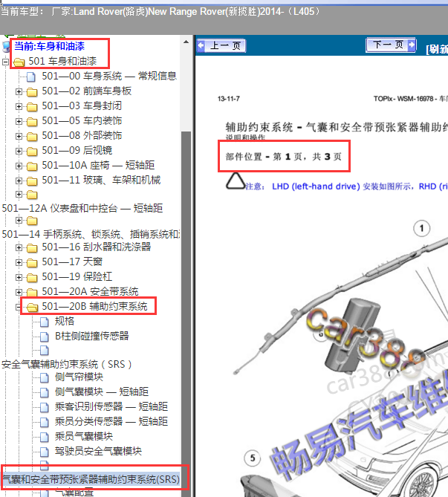Click the folder icon for 501—08 外部装饰

coord(32,137)
